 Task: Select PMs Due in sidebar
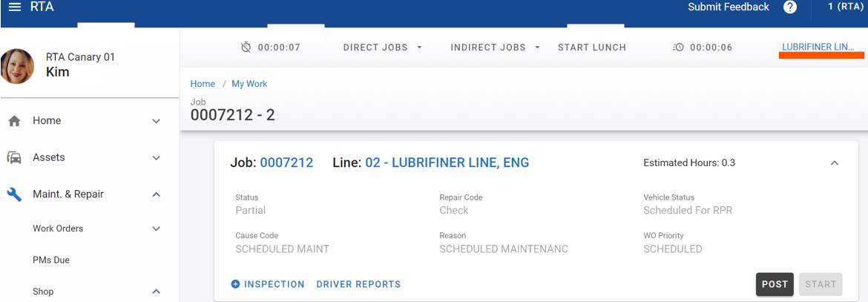pos(51,260)
